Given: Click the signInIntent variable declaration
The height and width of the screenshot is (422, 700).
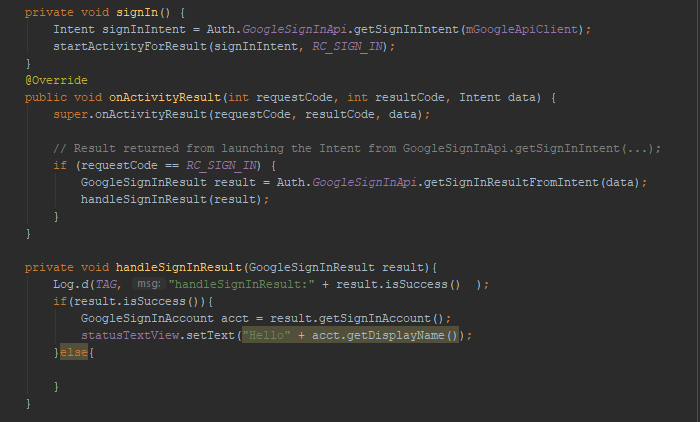Looking at the screenshot, I should (144, 29).
